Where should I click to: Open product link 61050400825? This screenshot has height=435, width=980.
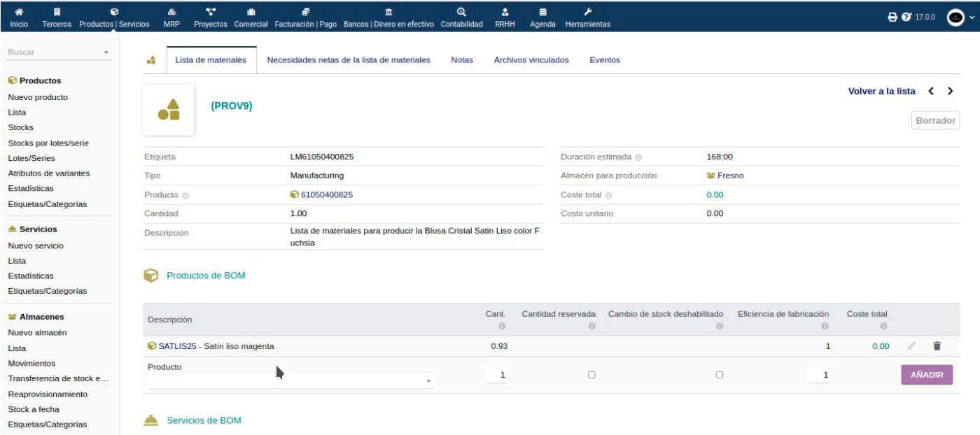pyautogui.click(x=326, y=195)
